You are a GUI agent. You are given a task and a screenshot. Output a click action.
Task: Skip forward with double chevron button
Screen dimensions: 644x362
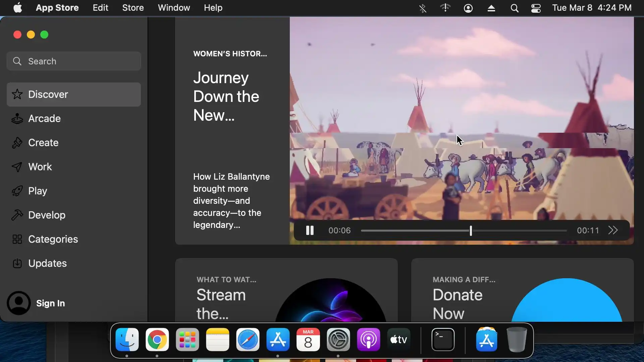[x=613, y=231]
